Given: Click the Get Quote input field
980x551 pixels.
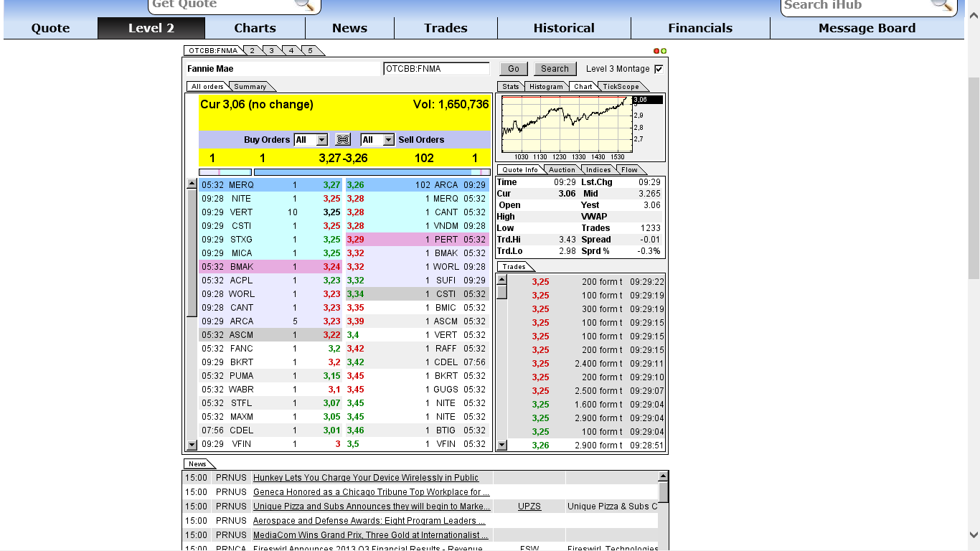Looking at the screenshot, I should (x=222, y=4).
